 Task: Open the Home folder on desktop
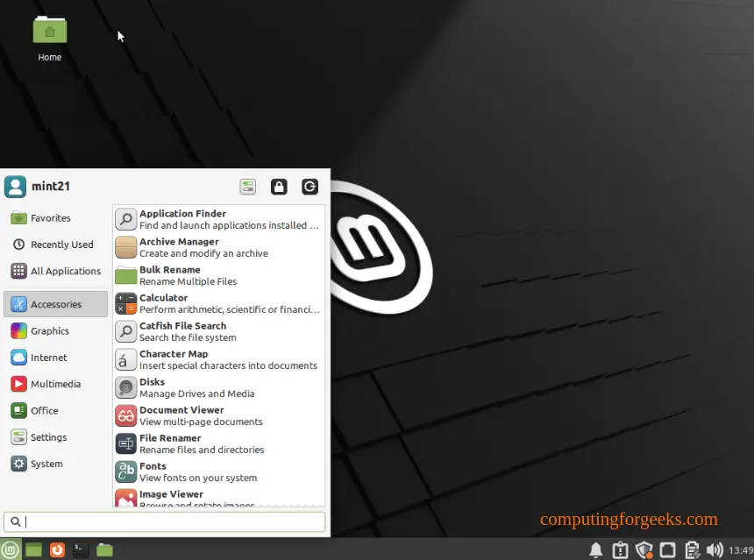tap(49, 39)
